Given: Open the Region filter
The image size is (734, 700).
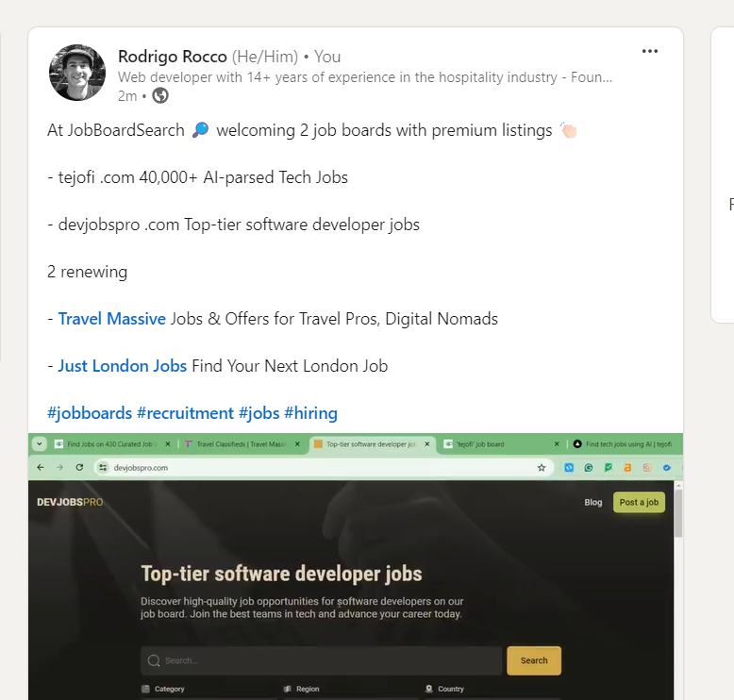Looking at the screenshot, I should [x=302, y=689].
